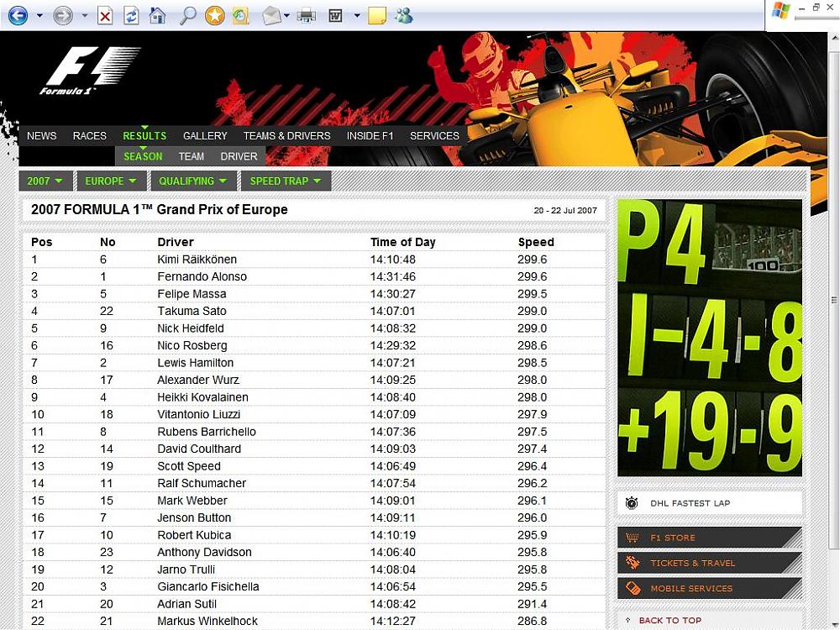Click the Speed column header
The height and width of the screenshot is (630, 840).
[536, 242]
